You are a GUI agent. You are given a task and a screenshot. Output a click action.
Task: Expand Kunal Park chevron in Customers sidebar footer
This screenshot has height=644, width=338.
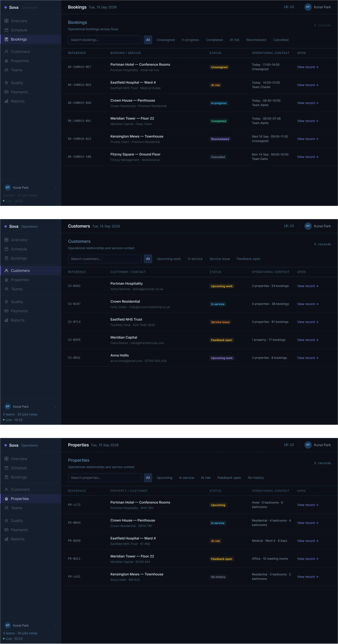pos(55,407)
